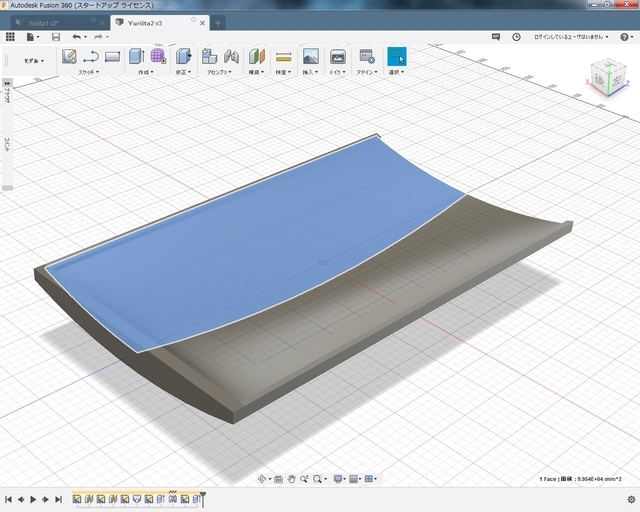Select the Zoom Window fit tool
Image resolution: width=640 pixels, height=512 pixels.
click(x=317, y=479)
